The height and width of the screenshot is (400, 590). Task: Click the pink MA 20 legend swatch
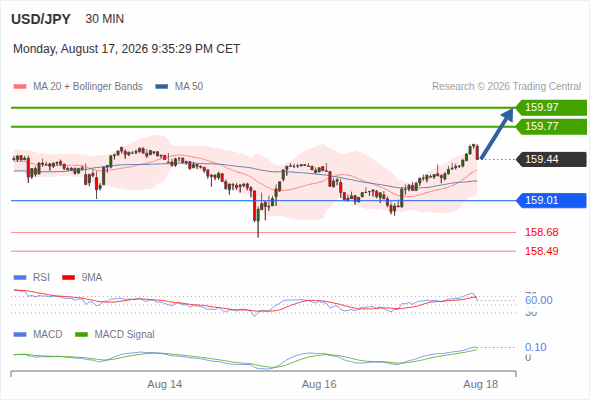click(20, 87)
